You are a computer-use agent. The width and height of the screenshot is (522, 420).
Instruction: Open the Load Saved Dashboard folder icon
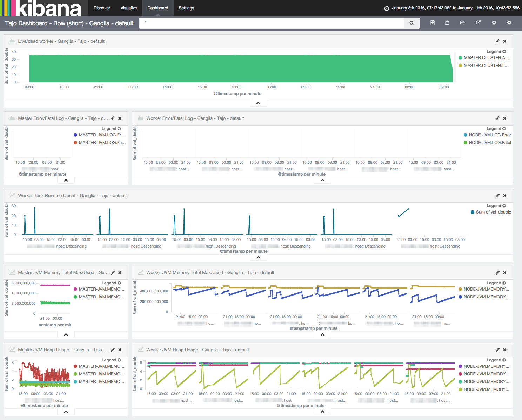pyautogui.click(x=463, y=23)
